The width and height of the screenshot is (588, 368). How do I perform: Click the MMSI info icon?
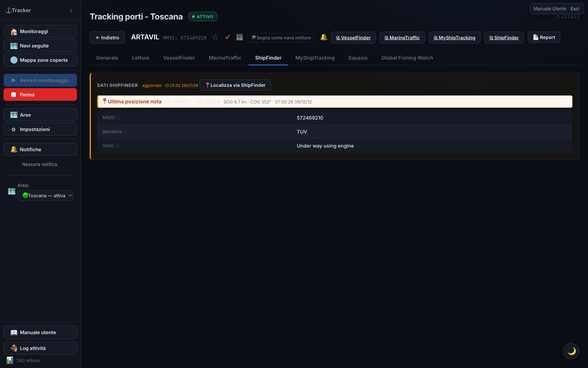pyautogui.click(x=119, y=118)
